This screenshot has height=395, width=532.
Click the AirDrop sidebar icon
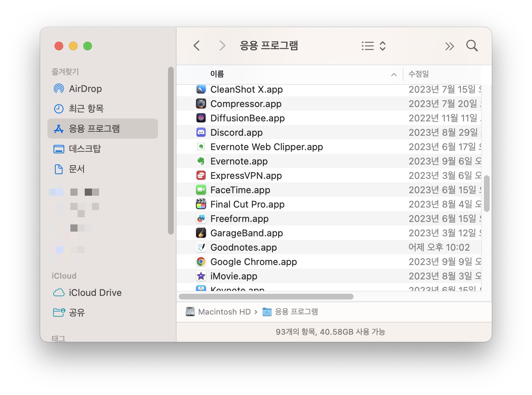pyautogui.click(x=59, y=89)
